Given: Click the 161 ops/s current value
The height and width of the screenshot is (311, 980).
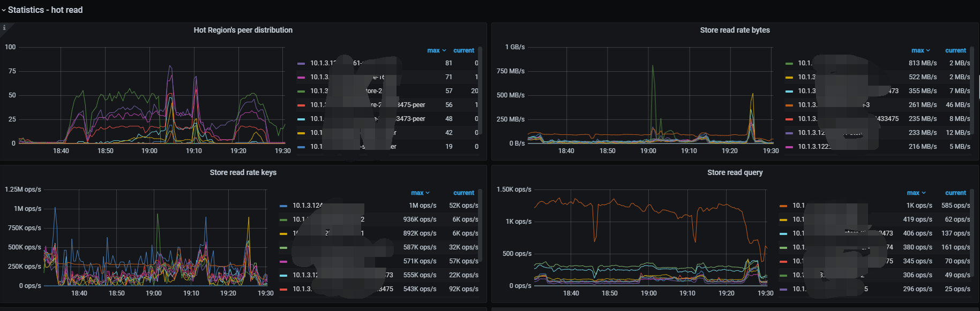Looking at the screenshot, I should click(x=956, y=247).
